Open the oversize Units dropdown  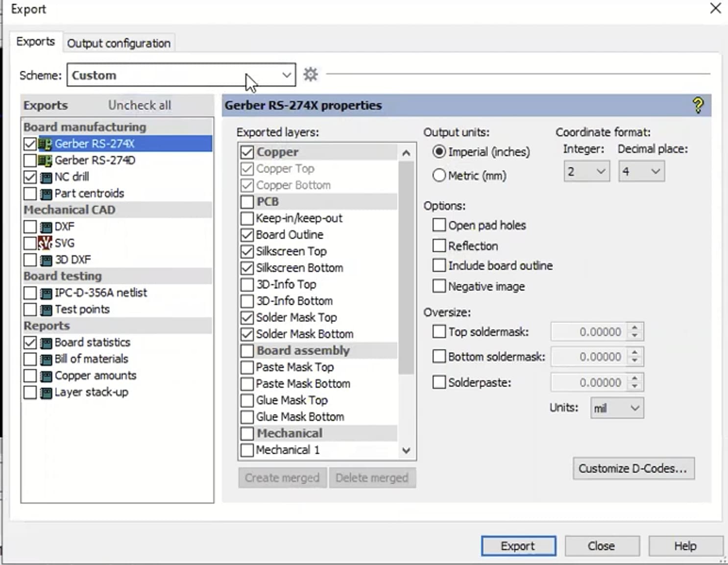click(617, 408)
